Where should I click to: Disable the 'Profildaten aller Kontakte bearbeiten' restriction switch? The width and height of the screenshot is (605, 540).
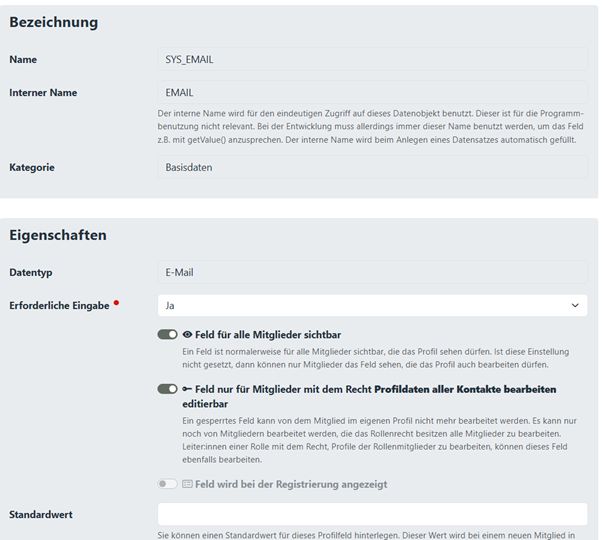pyautogui.click(x=167, y=389)
